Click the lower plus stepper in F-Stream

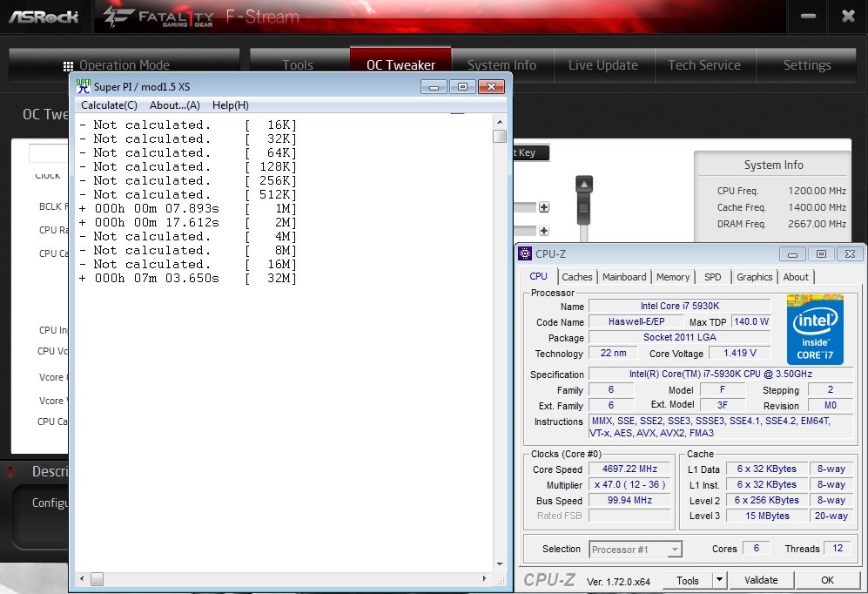click(x=544, y=230)
